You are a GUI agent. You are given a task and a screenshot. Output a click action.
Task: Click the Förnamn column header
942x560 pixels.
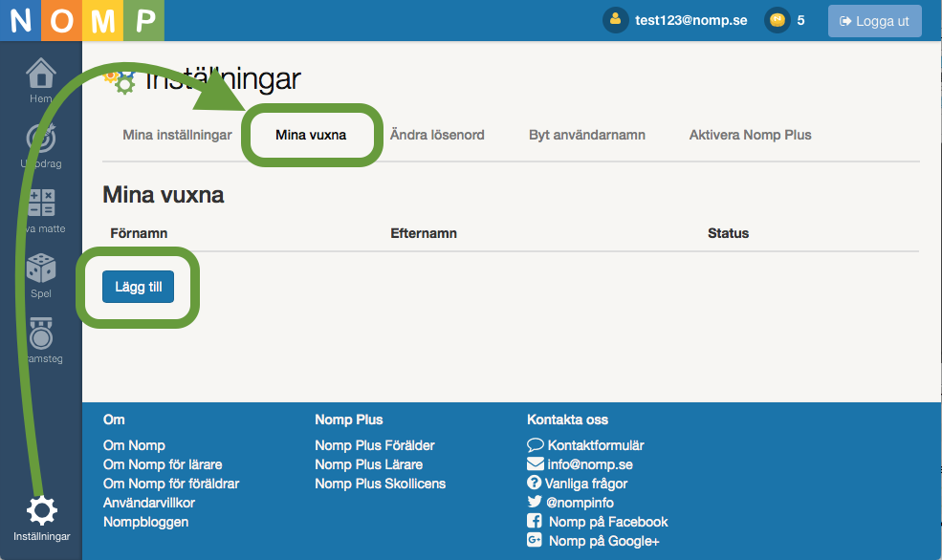pyautogui.click(x=139, y=233)
